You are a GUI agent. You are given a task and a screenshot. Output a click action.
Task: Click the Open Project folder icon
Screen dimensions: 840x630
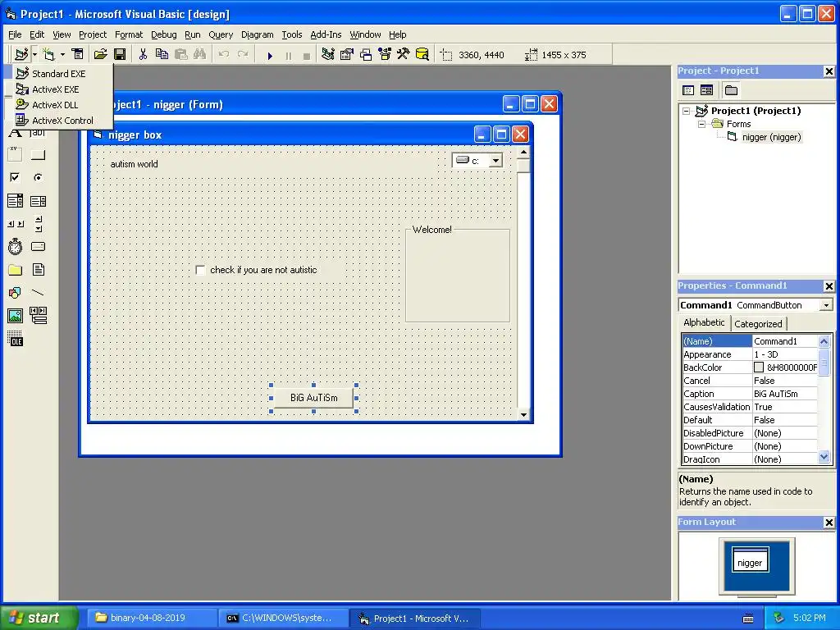[100, 54]
